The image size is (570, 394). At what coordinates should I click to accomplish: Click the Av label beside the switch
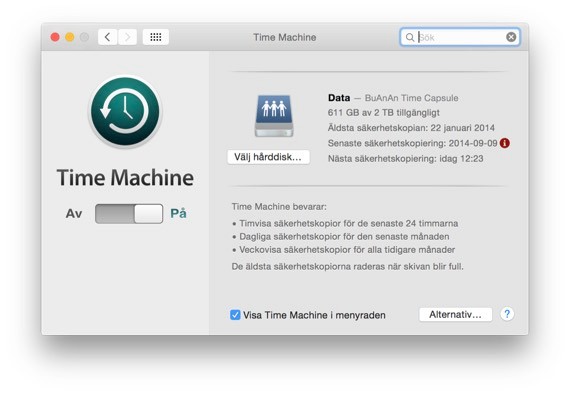(74, 214)
